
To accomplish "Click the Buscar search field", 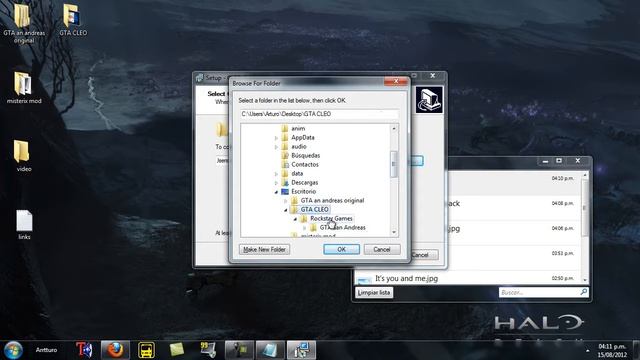I will tap(538, 292).
